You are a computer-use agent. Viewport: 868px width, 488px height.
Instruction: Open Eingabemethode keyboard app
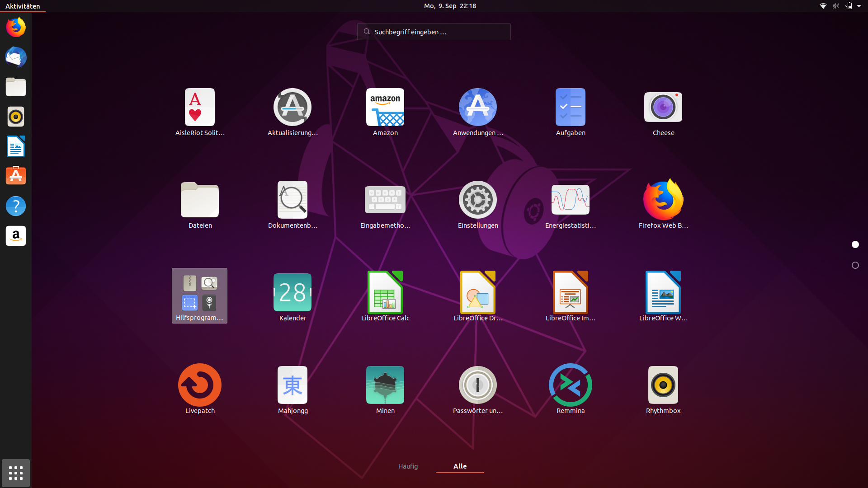pos(385,205)
